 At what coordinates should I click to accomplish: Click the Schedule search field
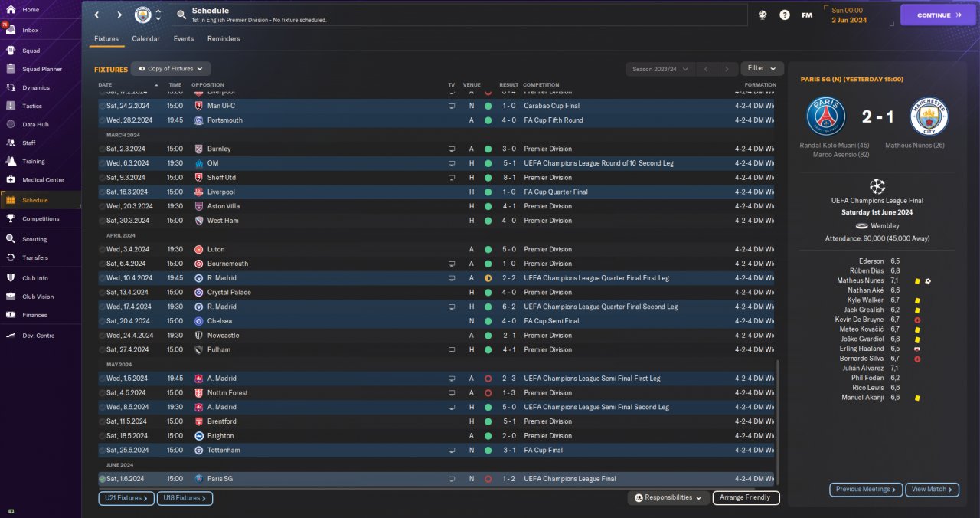(x=459, y=15)
